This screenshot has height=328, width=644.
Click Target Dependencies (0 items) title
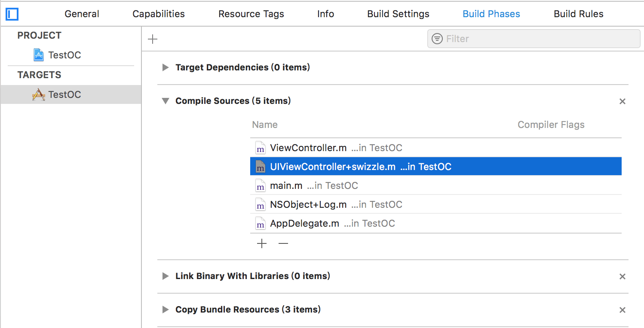click(242, 67)
